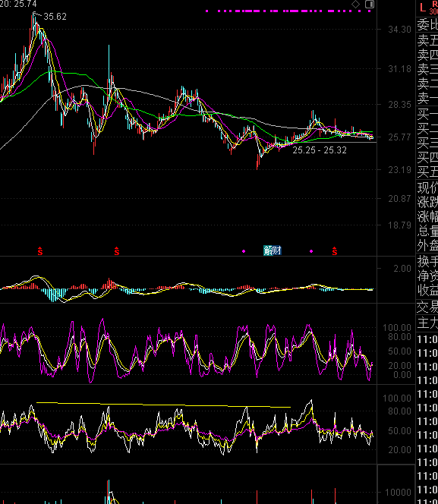
Task: Click the red L indicator in quote panel
Action: (422, 7)
